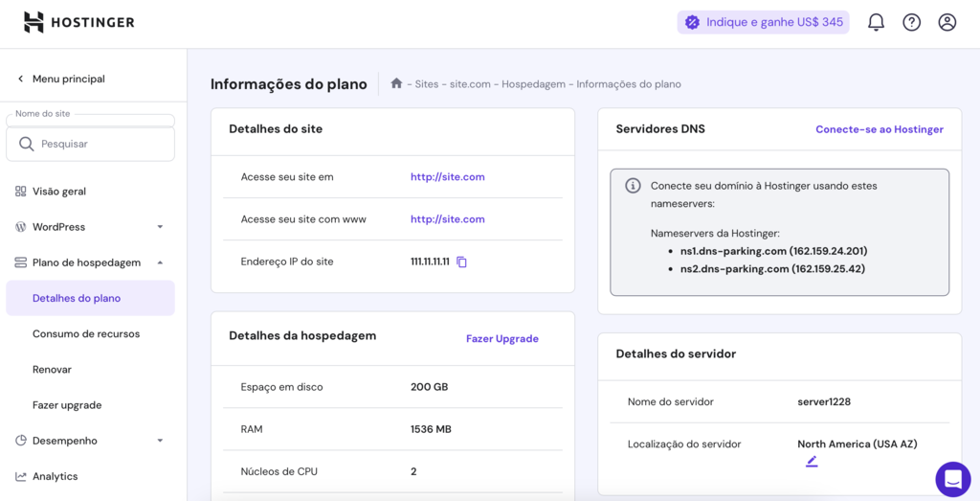980x501 pixels.
Task: Click the ns2.dns-parking.com nameserver text
Action: coord(773,269)
